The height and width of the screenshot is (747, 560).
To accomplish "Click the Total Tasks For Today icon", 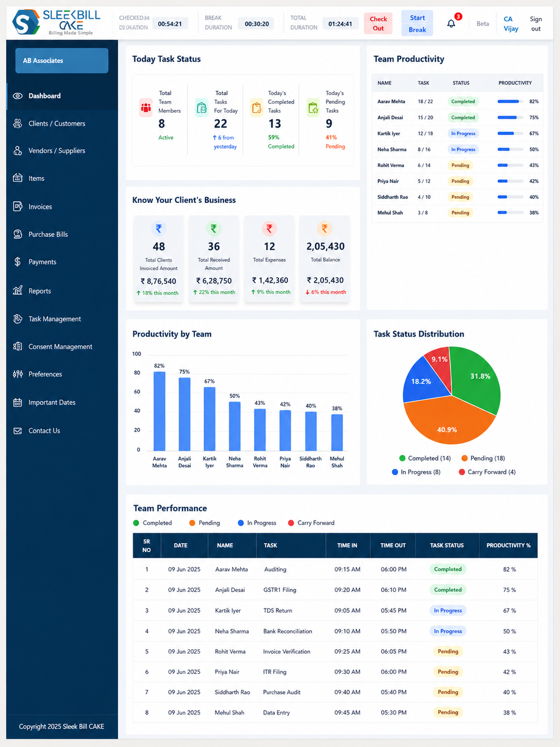I will point(202,108).
